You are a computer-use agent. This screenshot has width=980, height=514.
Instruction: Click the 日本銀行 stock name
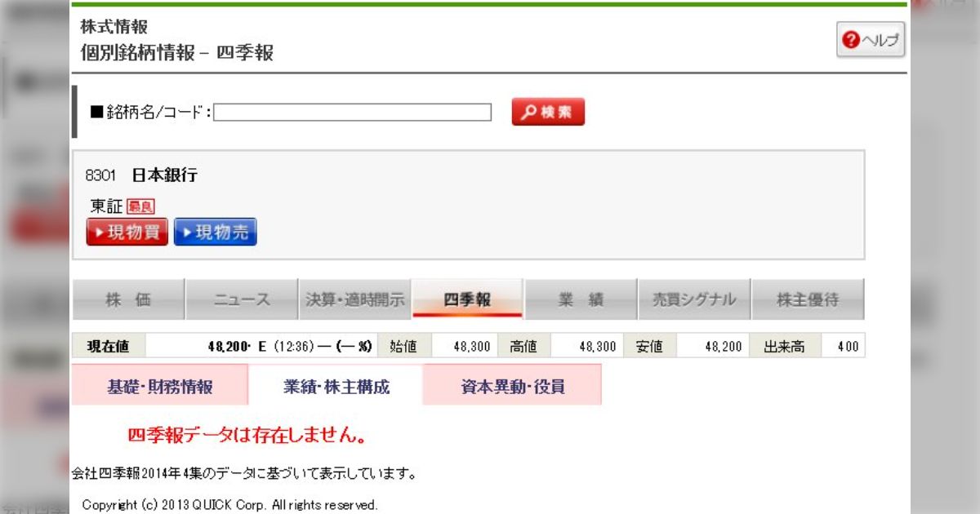click(x=164, y=175)
